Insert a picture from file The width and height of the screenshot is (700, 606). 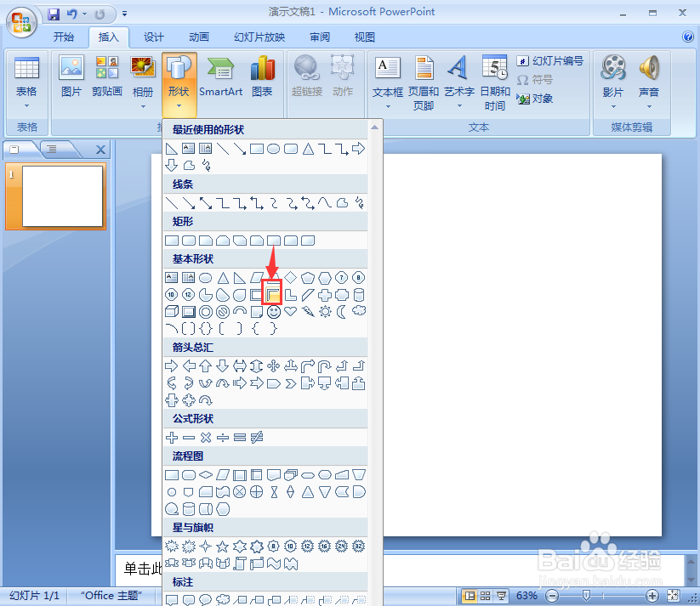71,76
